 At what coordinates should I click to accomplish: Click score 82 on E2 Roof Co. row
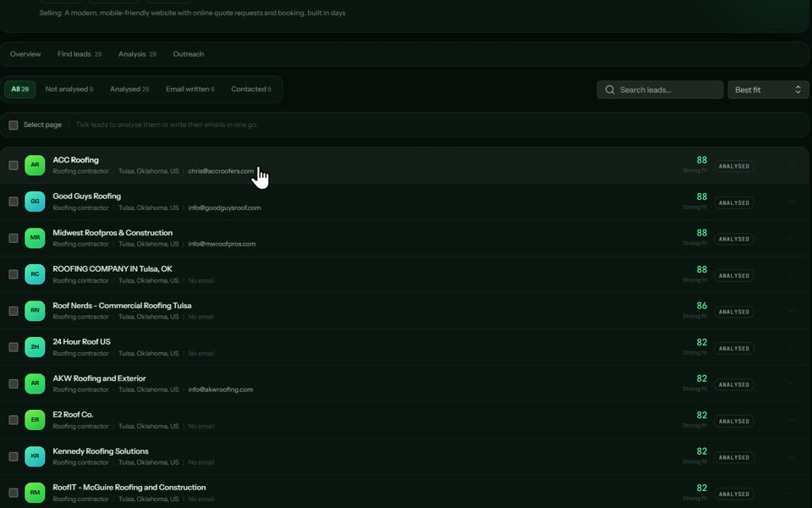[x=702, y=415]
